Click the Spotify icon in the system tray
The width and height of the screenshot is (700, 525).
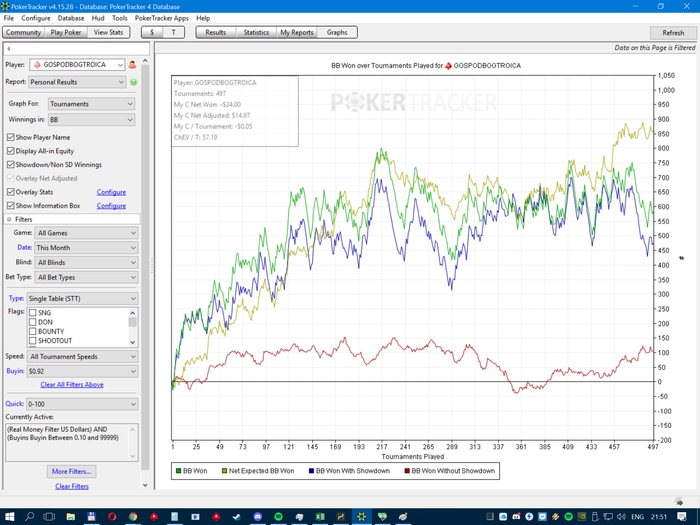tap(569, 517)
